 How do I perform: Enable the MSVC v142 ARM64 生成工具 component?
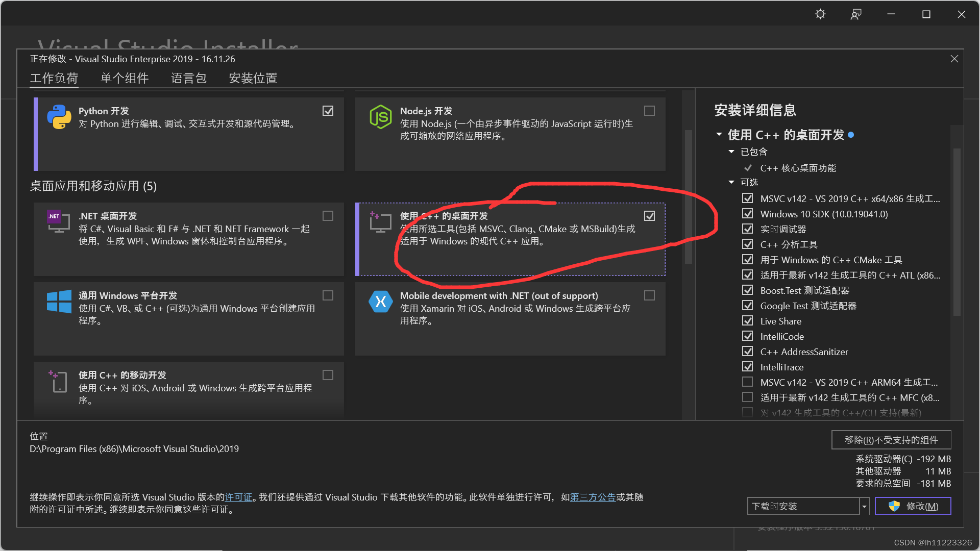(x=748, y=382)
